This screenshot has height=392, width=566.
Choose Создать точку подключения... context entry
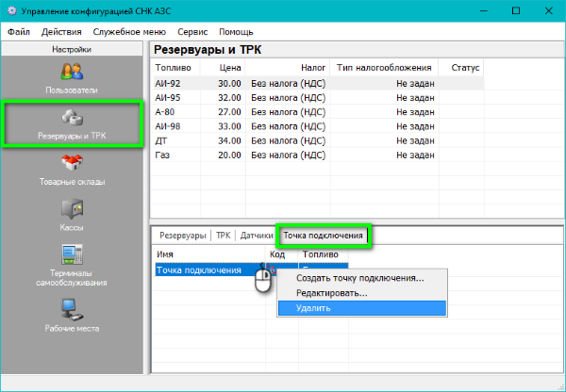click(359, 278)
